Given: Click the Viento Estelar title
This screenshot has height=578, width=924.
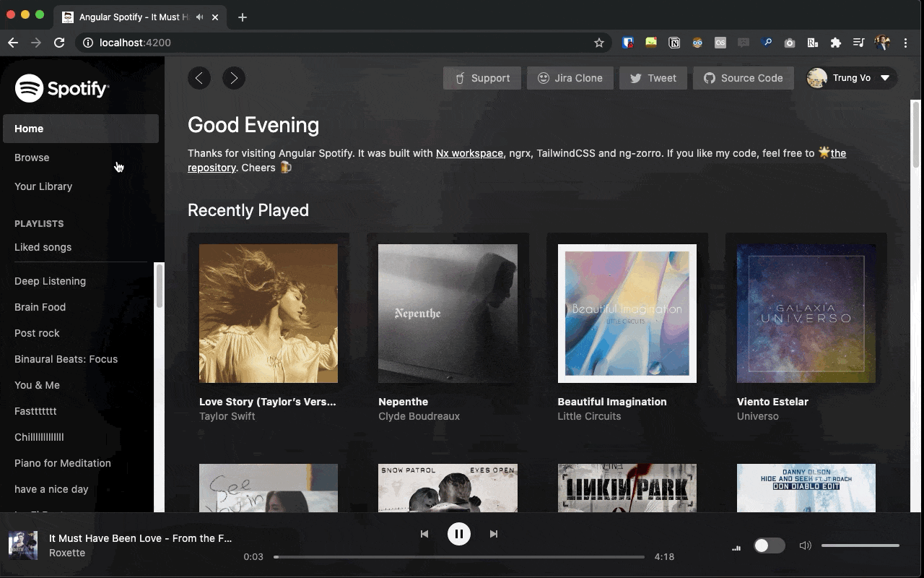Looking at the screenshot, I should [772, 402].
